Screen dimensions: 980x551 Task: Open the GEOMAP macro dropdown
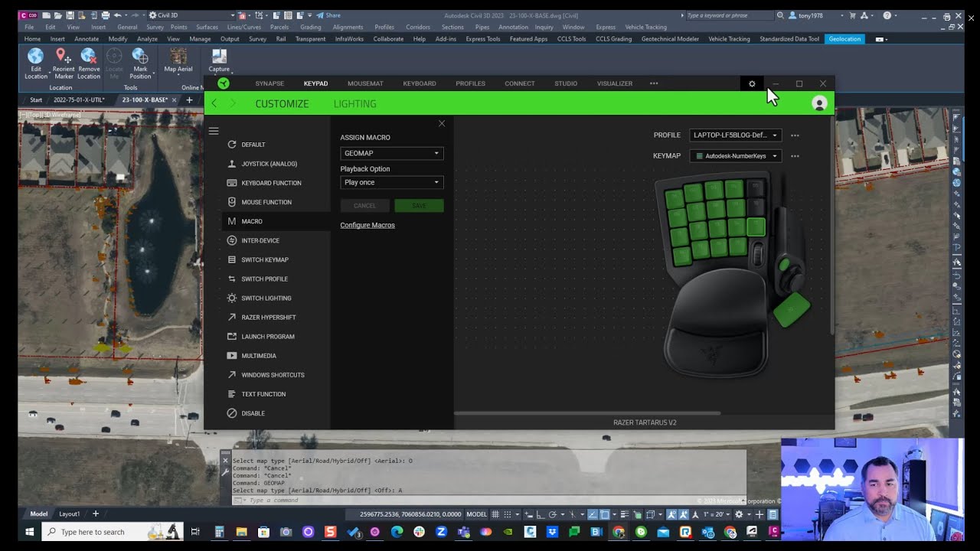click(392, 153)
